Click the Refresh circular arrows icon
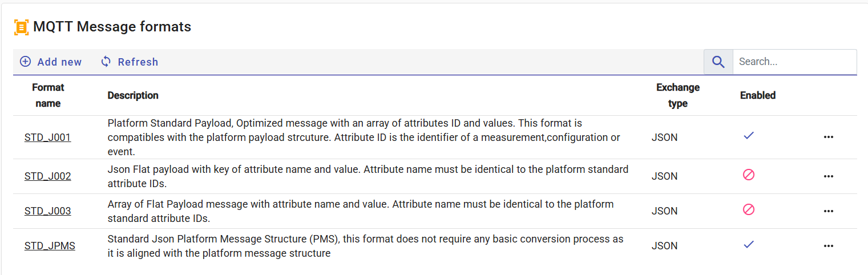Image resolution: width=868 pixels, height=275 pixels. point(106,62)
